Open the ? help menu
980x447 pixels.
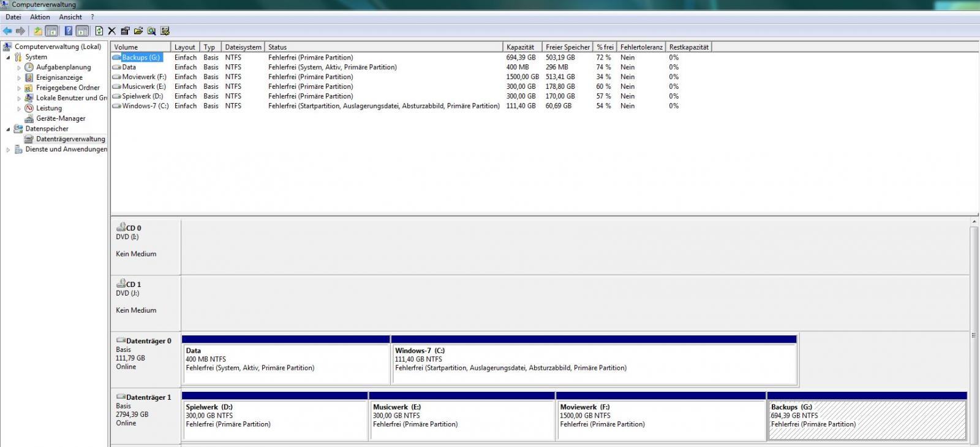[92, 17]
